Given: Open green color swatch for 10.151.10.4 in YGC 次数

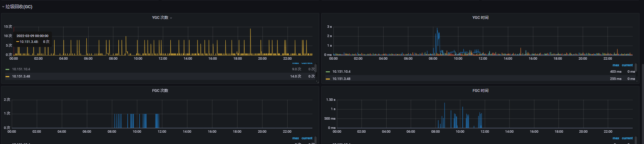Looking at the screenshot, I should [8, 69].
